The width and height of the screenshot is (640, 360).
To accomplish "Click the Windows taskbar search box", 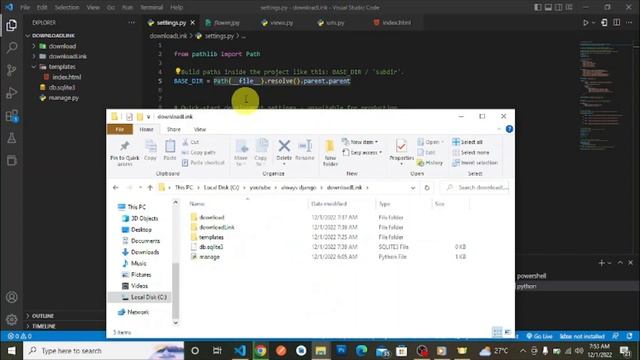I will pos(104,351).
